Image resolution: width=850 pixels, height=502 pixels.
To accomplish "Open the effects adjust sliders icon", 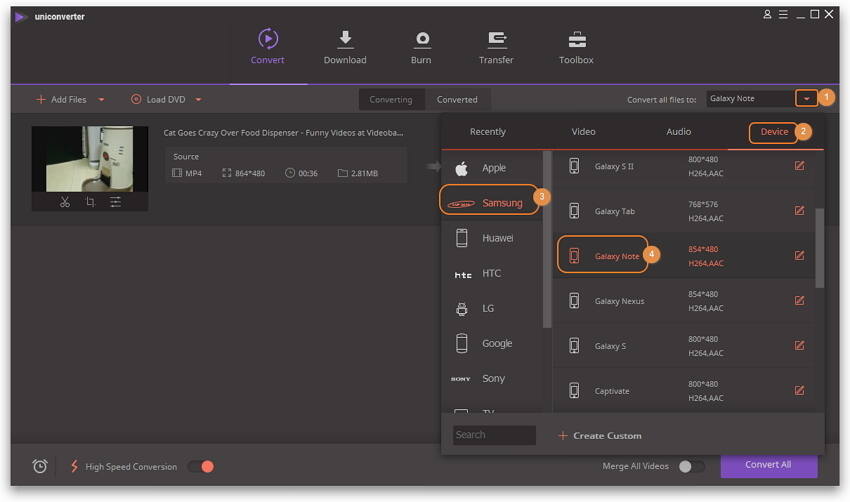I will coord(115,202).
